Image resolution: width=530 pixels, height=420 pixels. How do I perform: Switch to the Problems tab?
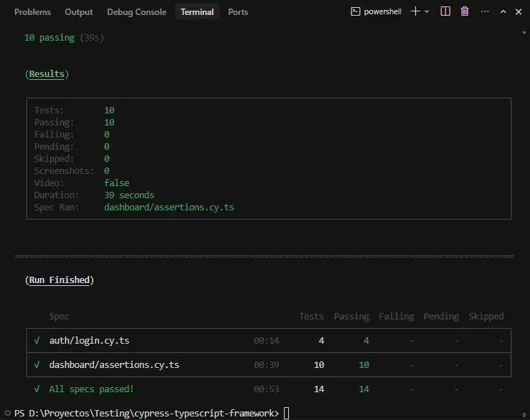tap(32, 12)
